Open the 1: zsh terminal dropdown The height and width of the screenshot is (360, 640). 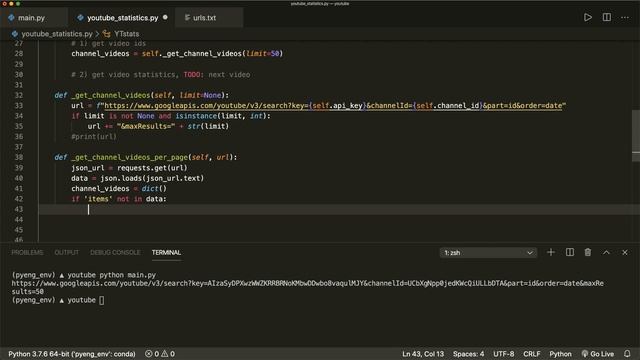coord(488,253)
